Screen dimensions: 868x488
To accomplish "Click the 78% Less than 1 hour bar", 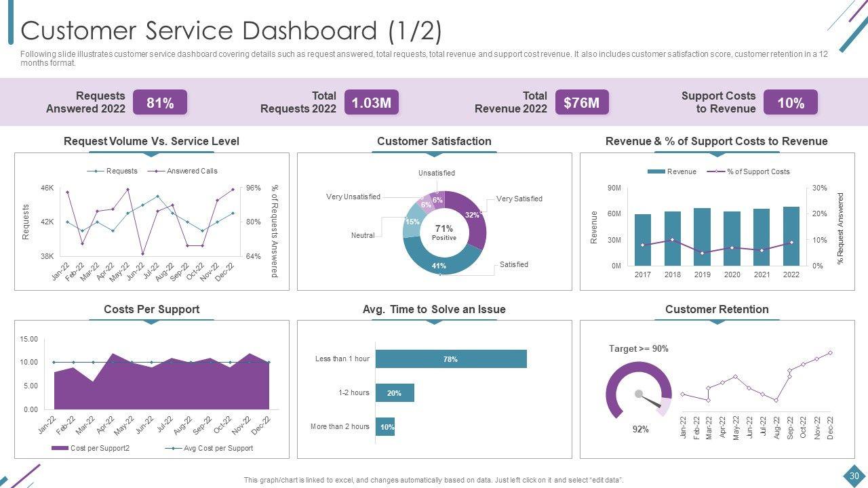I will click(x=451, y=359).
